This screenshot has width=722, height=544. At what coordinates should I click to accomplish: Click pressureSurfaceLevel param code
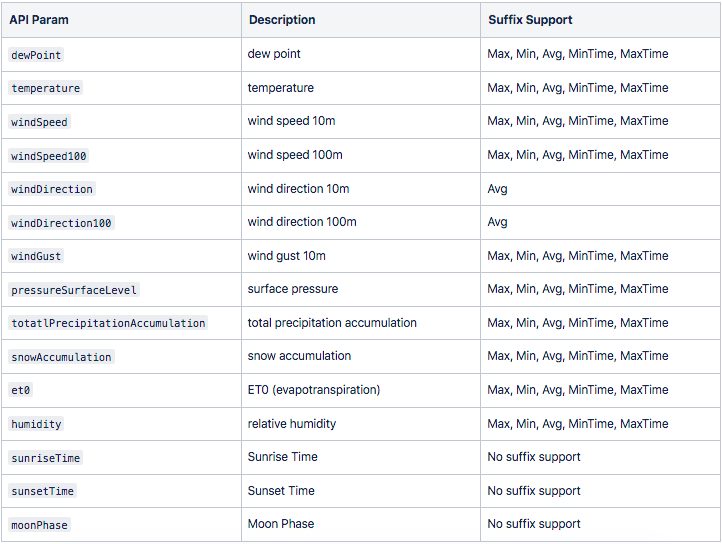pos(74,290)
